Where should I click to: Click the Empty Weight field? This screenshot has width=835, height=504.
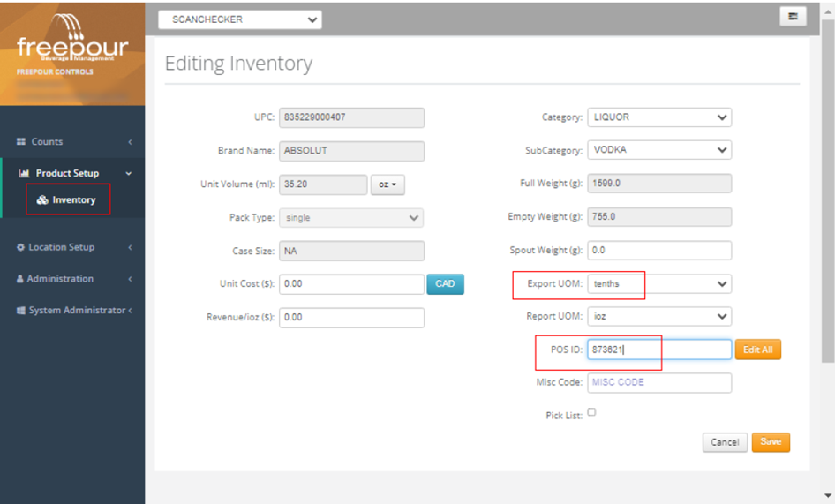click(x=659, y=217)
